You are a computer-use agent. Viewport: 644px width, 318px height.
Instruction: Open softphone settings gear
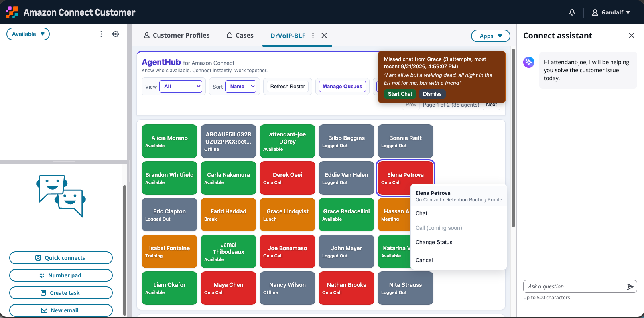[x=116, y=34]
